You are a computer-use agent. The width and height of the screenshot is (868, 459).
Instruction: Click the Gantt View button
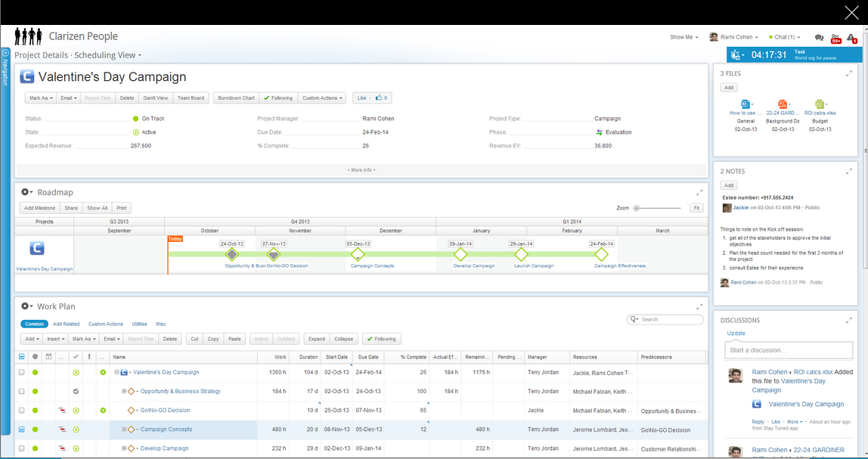(x=156, y=98)
